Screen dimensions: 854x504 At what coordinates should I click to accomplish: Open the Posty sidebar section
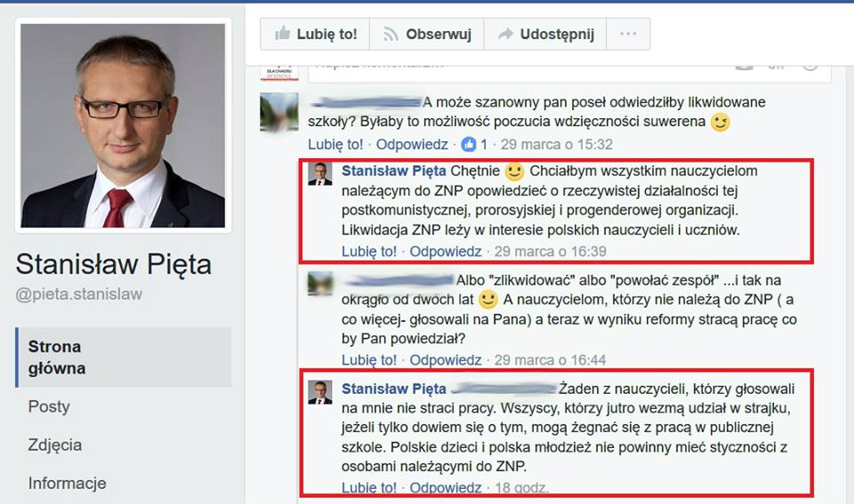pyautogui.click(x=49, y=406)
